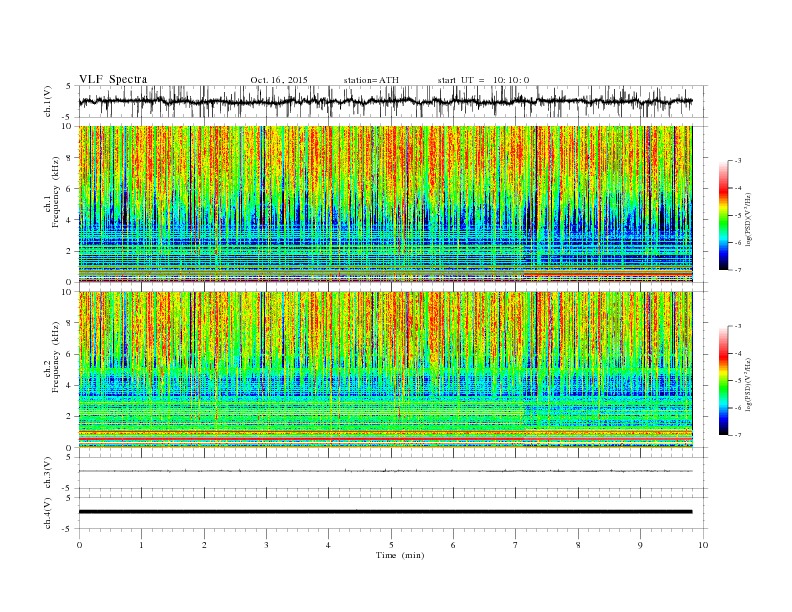The height and width of the screenshot is (612, 792).
Task: Click inside the ch.1 spectrogram panel
Action: [385, 204]
